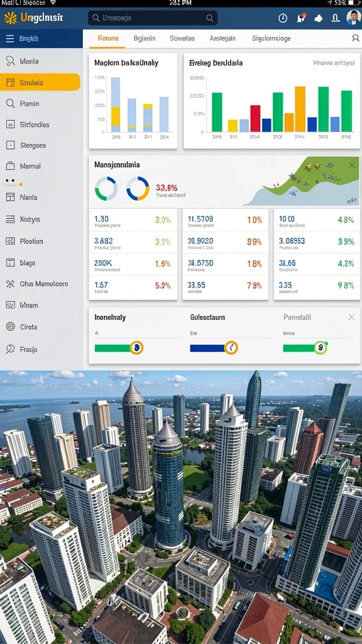The height and width of the screenshot is (644, 362).
Task: Click the Nanta sidebar icon
Action: tap(10, 197)
